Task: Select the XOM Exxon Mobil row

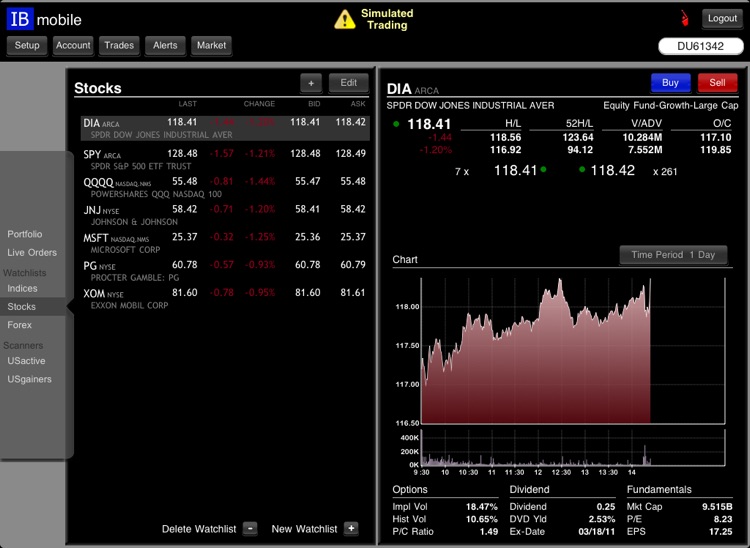Action: pyautogui.click(x=225, y=298)
